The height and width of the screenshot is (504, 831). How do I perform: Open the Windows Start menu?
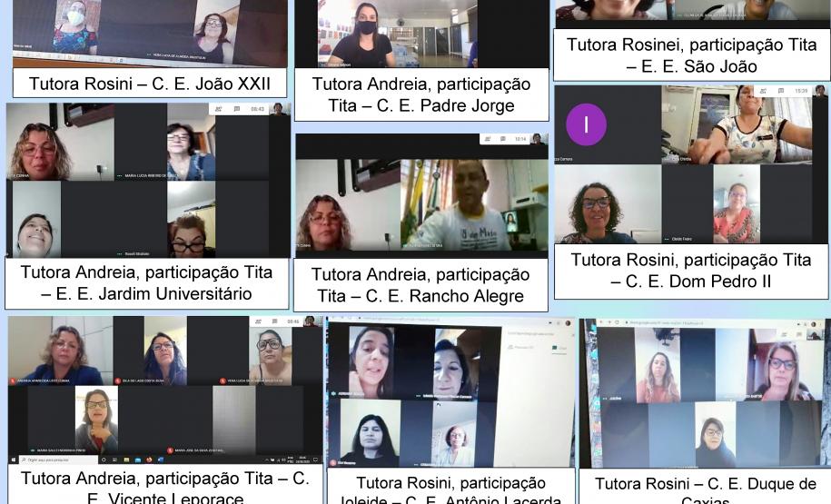coord(14,460)
